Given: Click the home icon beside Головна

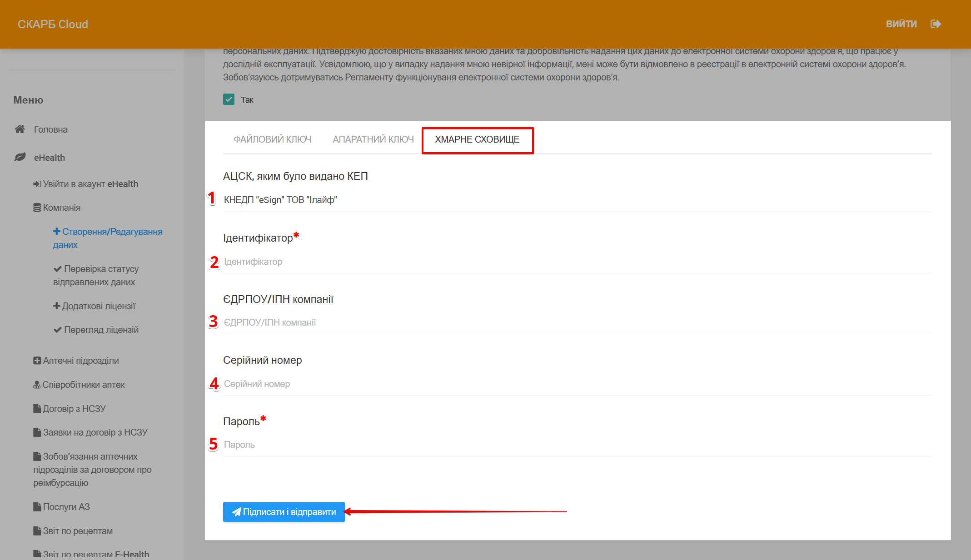Looking at the screenshot, I should (20, 129).
